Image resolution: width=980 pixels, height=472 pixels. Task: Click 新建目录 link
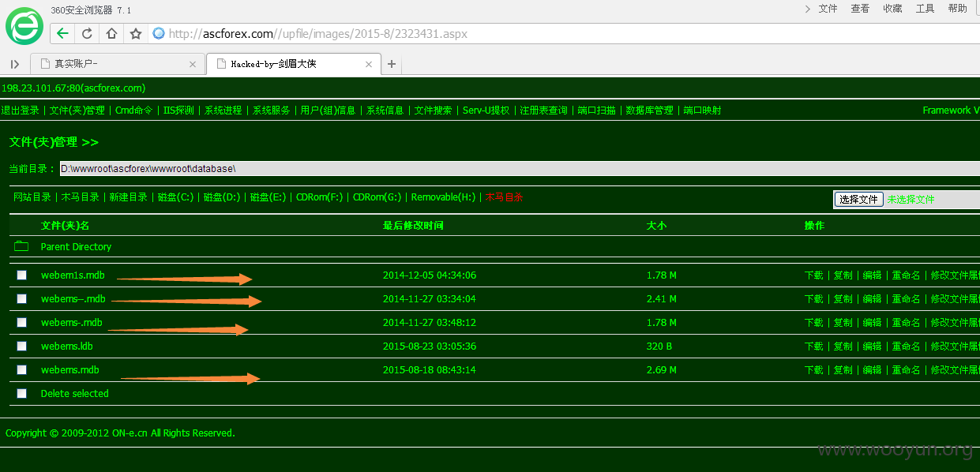[x=129, y=197]
